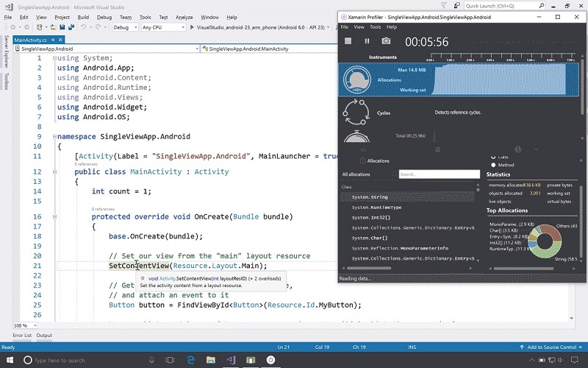
Task: Open the Team menu in Visual Studio
Action: pos(126,17)
